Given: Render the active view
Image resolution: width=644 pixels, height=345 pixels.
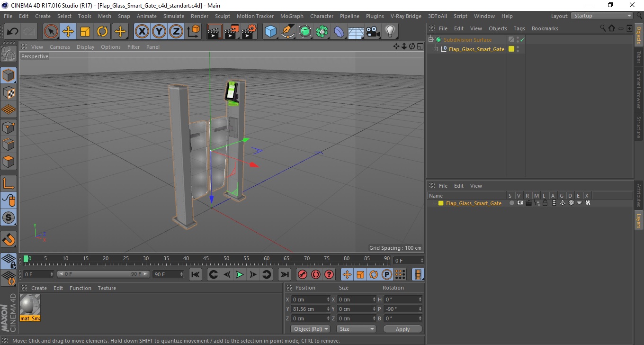Looking at the screenshot, I should (x=215, y=32).
